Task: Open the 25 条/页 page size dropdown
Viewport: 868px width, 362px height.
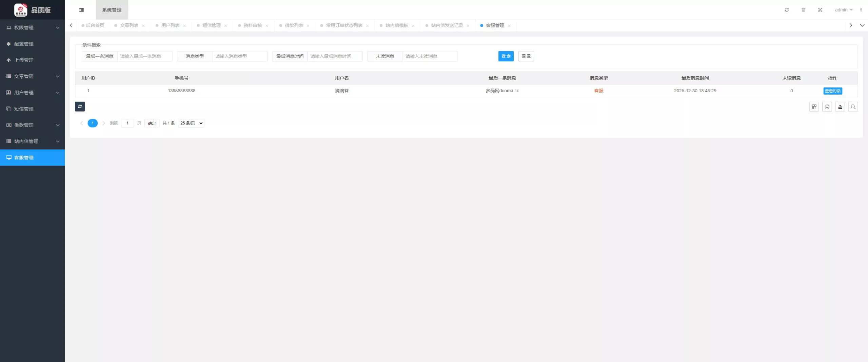Action: point(191,123)
